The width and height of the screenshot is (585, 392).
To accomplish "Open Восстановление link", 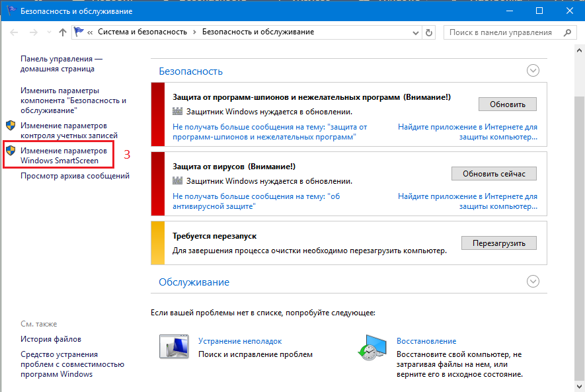I will click(426, 341).
